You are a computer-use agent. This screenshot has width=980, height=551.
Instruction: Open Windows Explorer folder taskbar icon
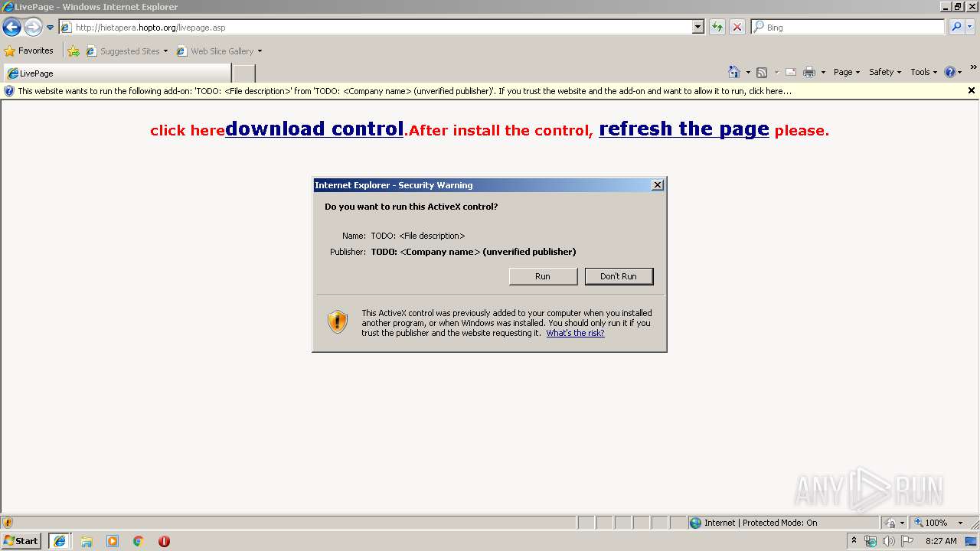tap(87, 541)
